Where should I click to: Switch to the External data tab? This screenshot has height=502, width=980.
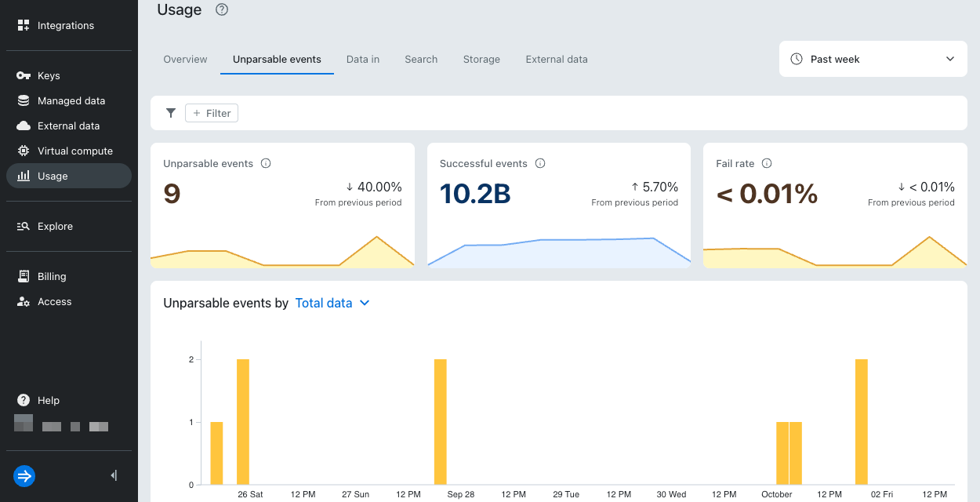(x=557, y=60)
